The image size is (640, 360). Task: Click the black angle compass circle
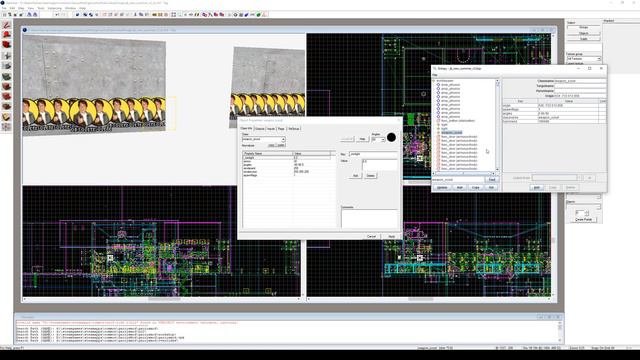tap(391, 138)
